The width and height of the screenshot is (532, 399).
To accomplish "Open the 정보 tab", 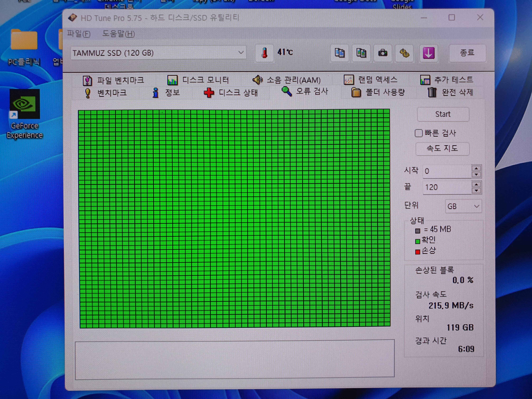I will tap(166, 93).
